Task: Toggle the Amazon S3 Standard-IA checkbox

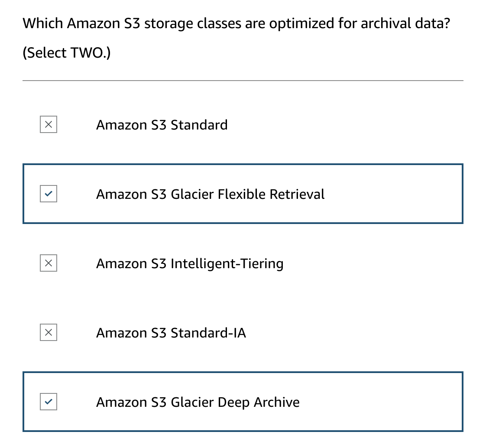Action: [x=49, y=332]
